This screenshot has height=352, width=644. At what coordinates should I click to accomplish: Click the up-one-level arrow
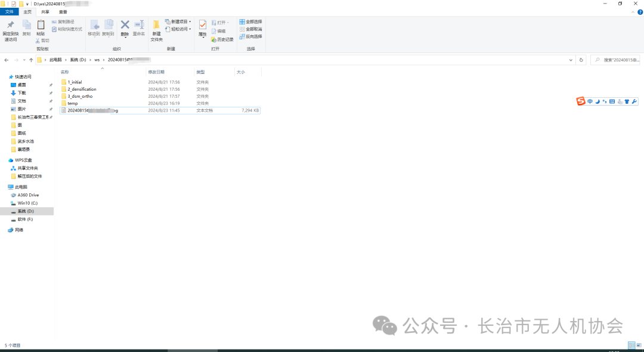(x=31, y=60)
